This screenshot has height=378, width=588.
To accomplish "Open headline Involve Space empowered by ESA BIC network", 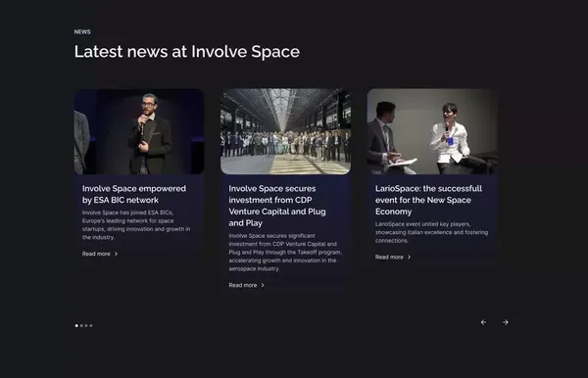I will (x=134, y=194).
